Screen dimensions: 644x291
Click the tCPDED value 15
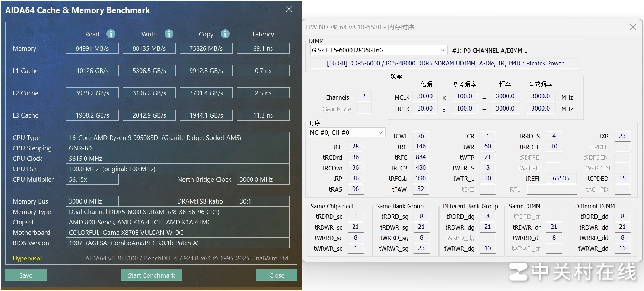click(x=622, y=178)
